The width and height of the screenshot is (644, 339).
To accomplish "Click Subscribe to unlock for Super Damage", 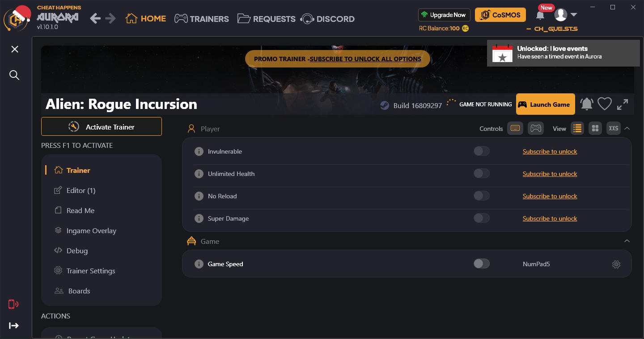I will pyautogui.click(x=550, y=218).
